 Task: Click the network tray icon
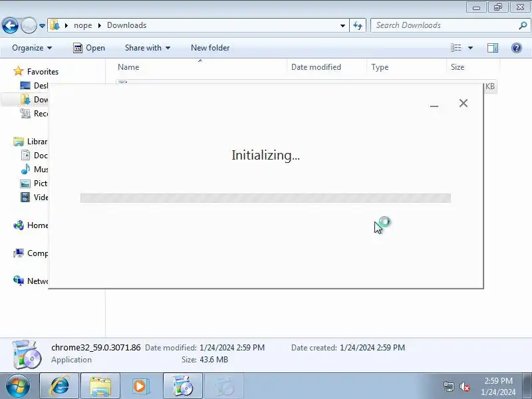point(448,386)
